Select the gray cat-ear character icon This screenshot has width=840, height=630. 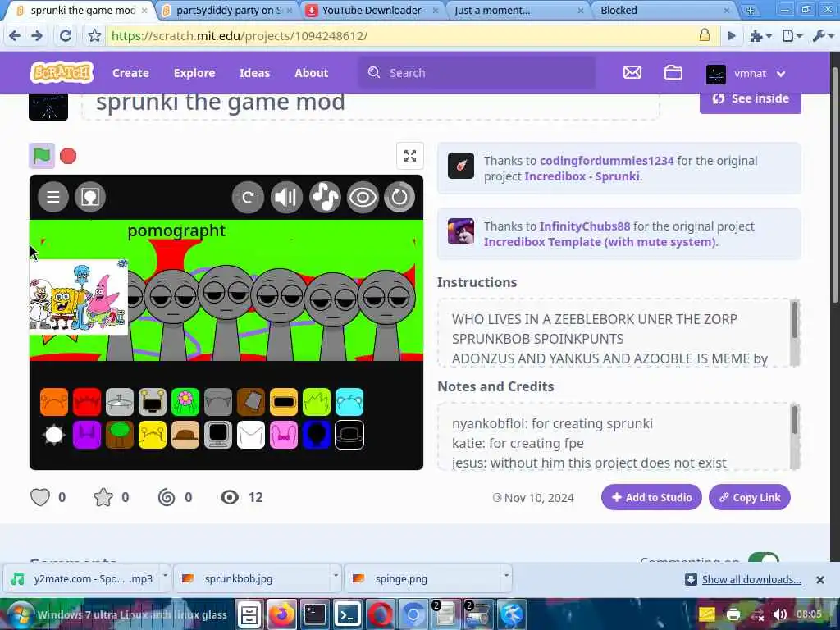pos(218,402)
